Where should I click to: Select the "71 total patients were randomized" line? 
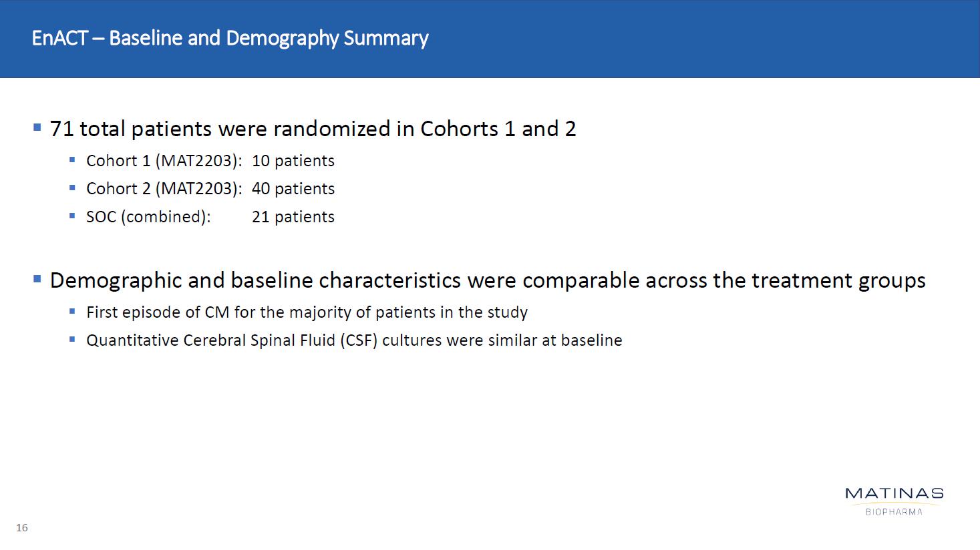click(313, 129)
